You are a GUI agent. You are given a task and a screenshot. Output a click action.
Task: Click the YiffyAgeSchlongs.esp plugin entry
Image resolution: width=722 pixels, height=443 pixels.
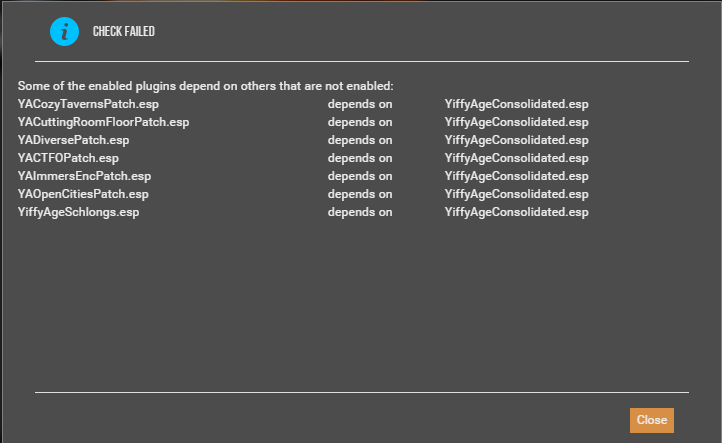pos(79,212)
